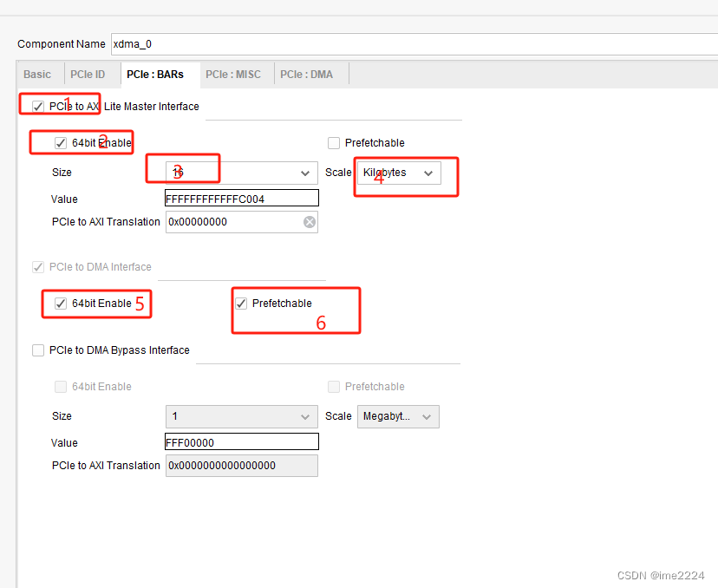
Task: Clear the PCIe to AXI Translation field
Action: coord(309,222)
